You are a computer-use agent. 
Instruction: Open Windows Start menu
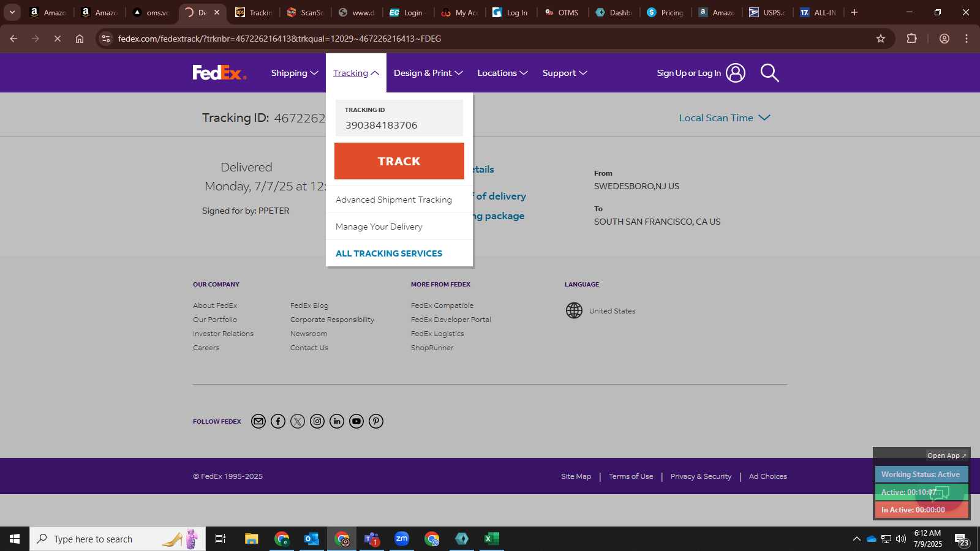tap(15, 539)
